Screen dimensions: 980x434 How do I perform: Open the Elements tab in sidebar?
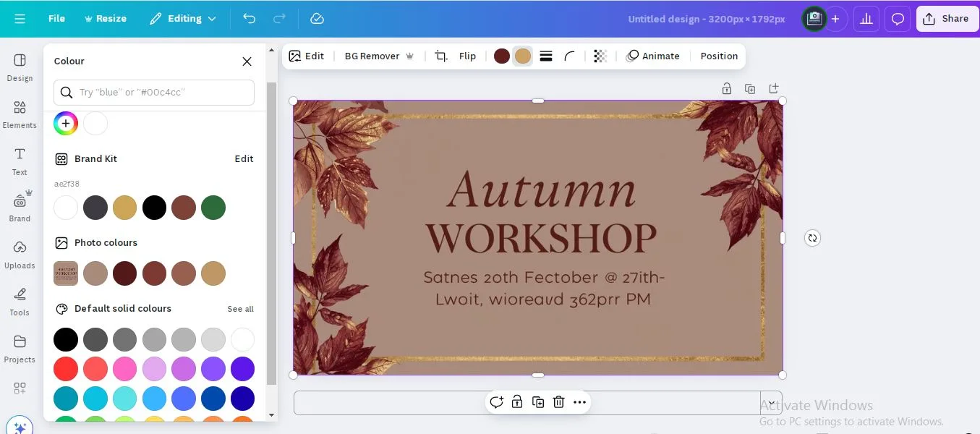pos(20,114)
